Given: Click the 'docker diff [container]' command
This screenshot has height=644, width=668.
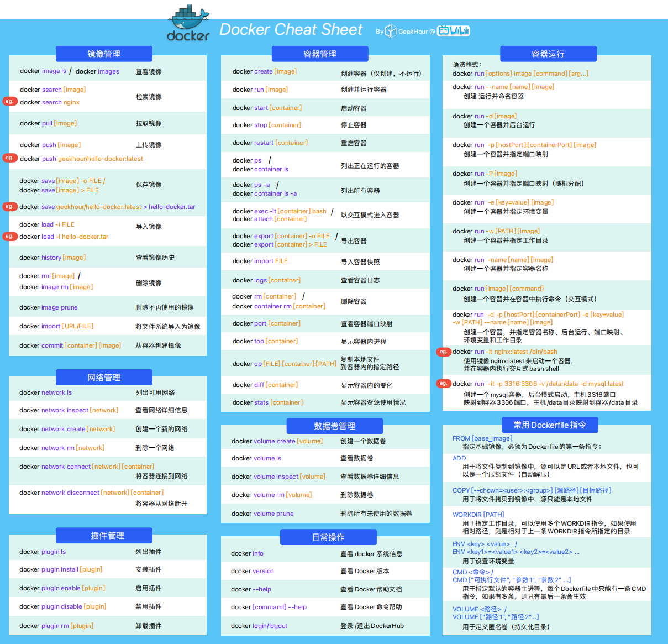Looking at the screenshot, I should (265, 385).
